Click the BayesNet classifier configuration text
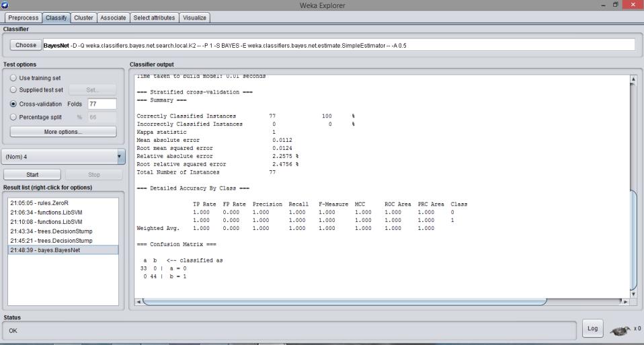 coord(339,45)
